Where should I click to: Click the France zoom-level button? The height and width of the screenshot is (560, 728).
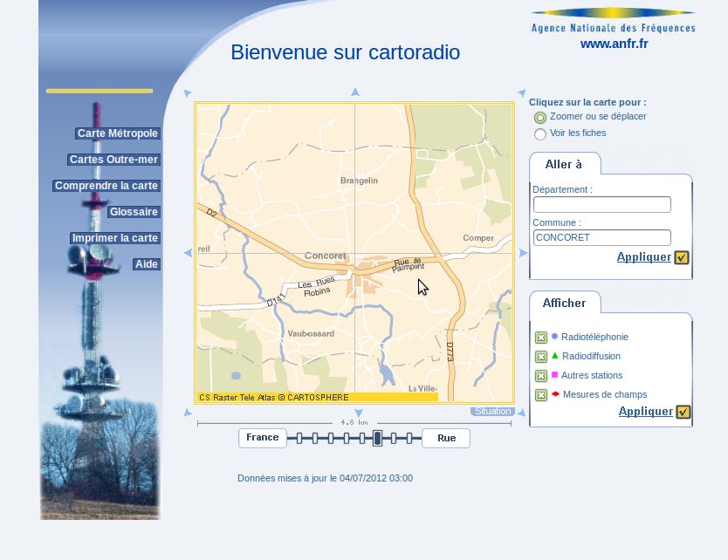[x=262, y=438]
